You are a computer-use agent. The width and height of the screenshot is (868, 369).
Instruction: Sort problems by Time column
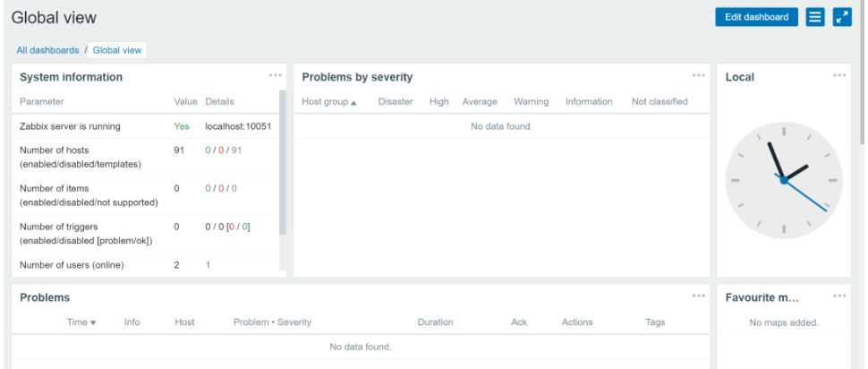81,322
